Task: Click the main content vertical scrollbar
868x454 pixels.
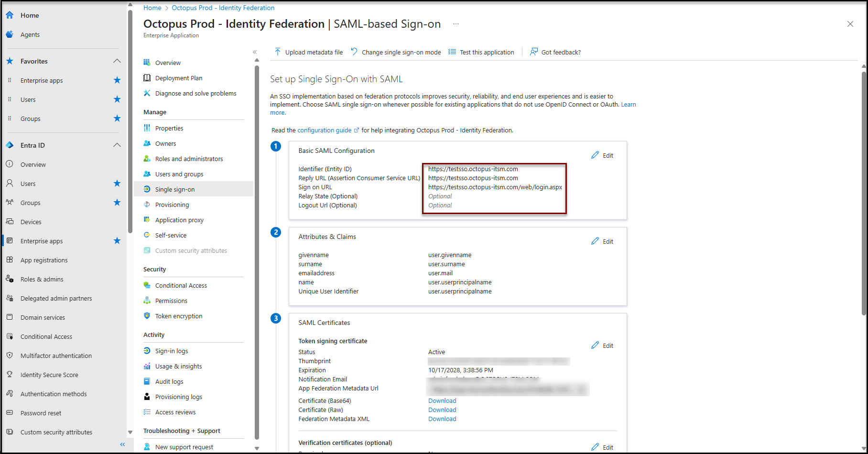Action: click(x=864, y=191)
